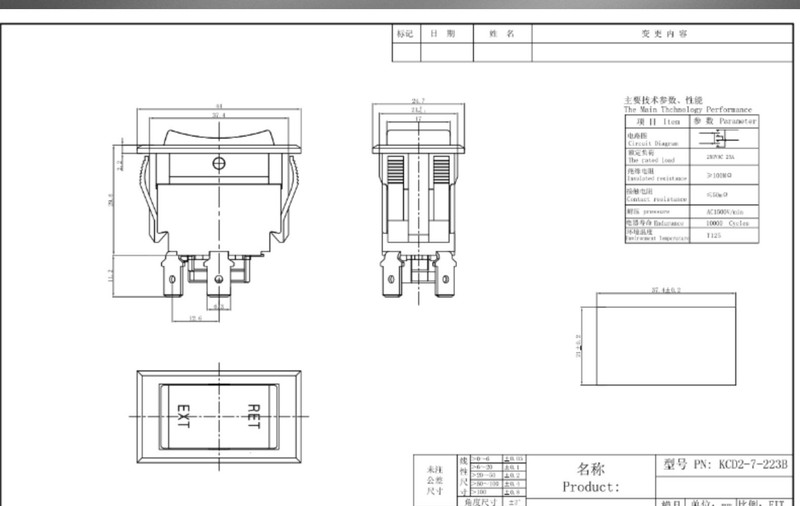The width and height of the screenshot is (800, 506).
Task: Select the AC1500V/min value
Action: 725,212
